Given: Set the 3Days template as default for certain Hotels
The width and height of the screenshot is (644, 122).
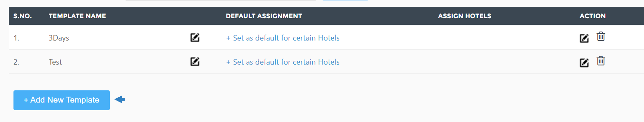Looking at the screenshot, I should [283, 38].
